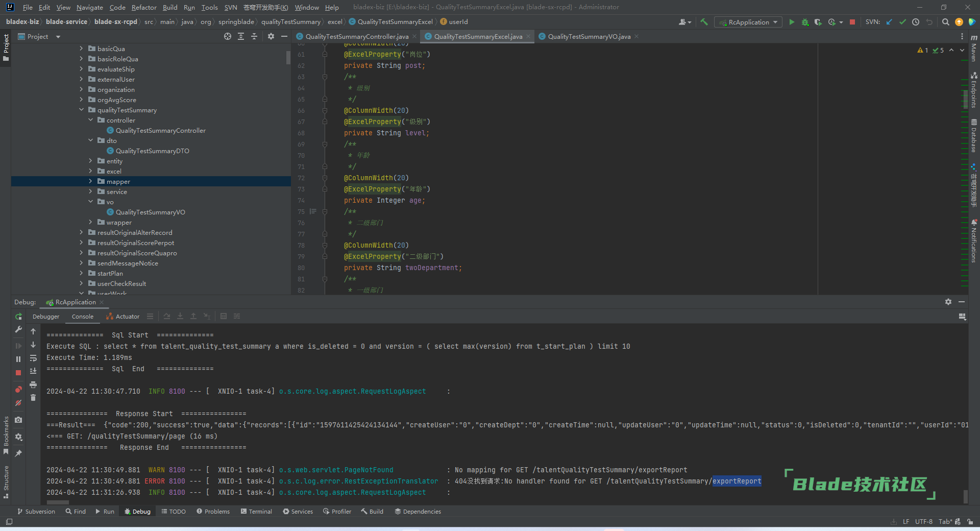
Task: Pin the debug tab
Action: pyautogui.click(x=18, y=453)
